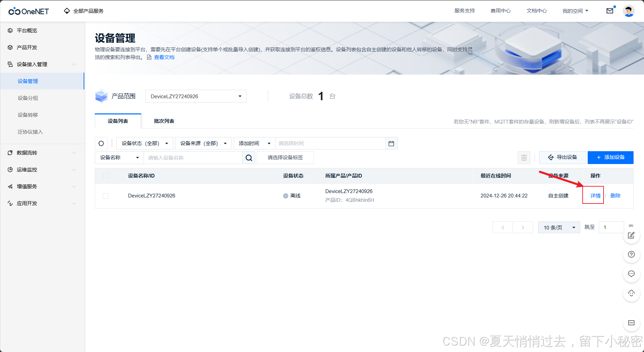Open the user avatar menu
Image resolution: width=644 pixels, height=352 pixels.
(x=628, y=11)
